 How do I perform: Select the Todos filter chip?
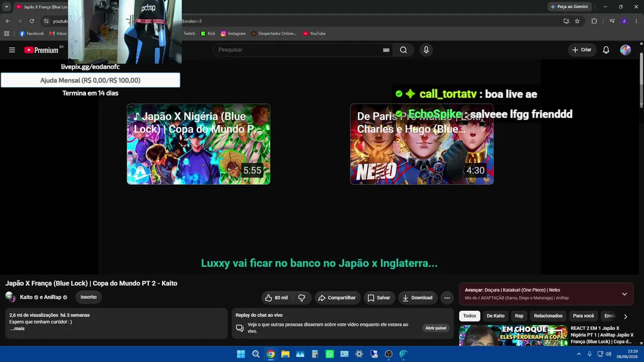[x=469, y=316]
